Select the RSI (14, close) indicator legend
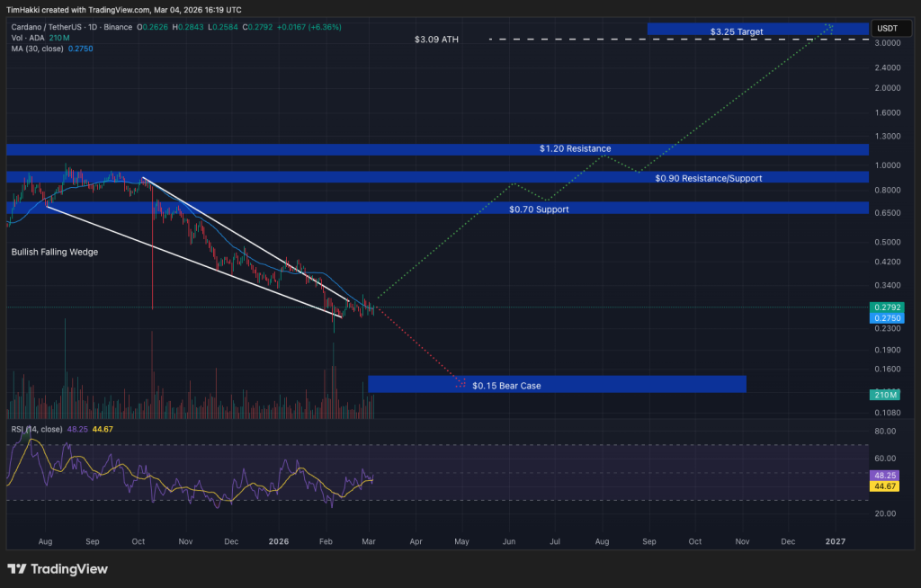 (x=36, y=430)
